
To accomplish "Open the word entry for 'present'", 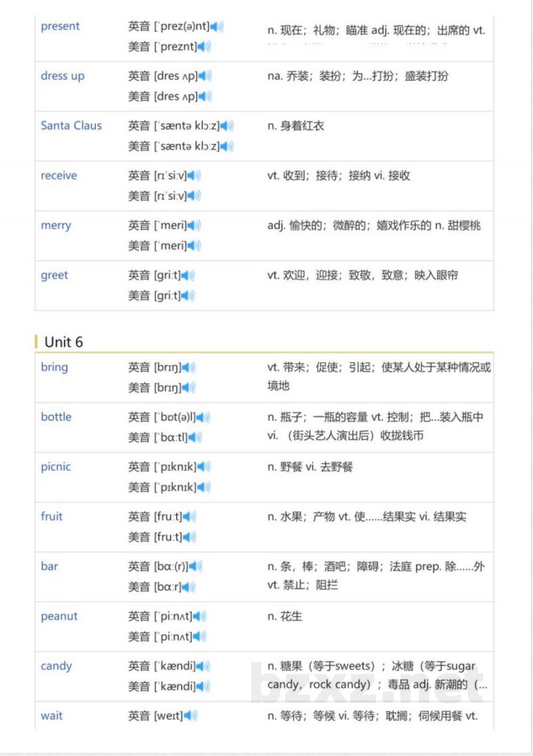I will (61, 26).
